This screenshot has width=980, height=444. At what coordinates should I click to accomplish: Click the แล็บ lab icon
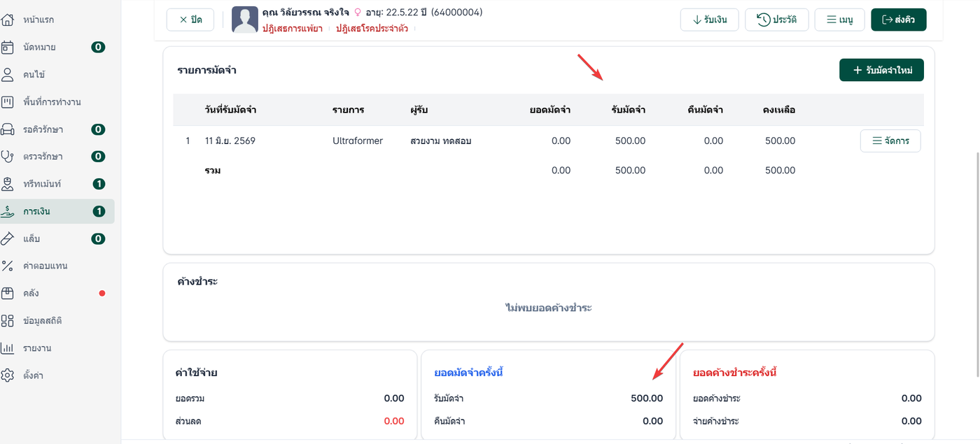(x=8, y=238)
